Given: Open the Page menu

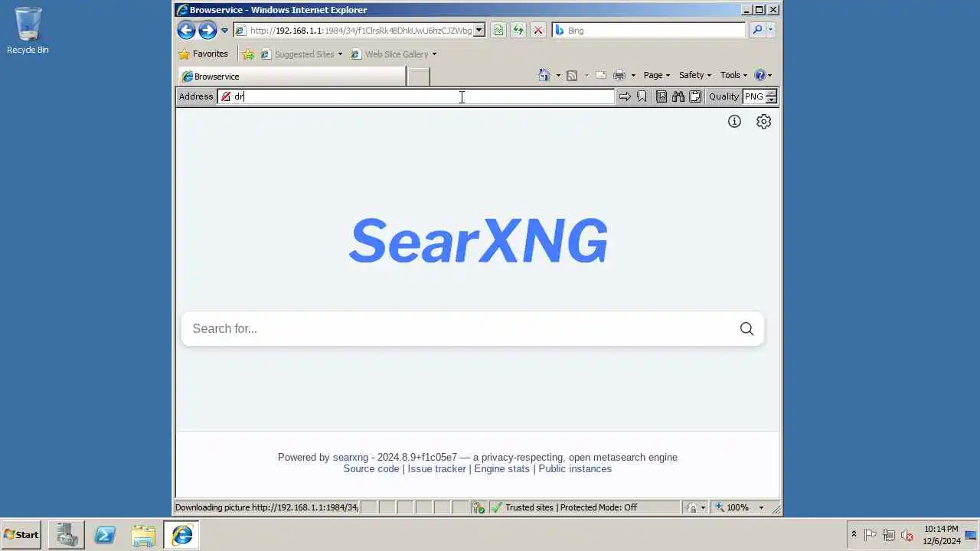Looking at the screenshot, I should tap(657, 75).
